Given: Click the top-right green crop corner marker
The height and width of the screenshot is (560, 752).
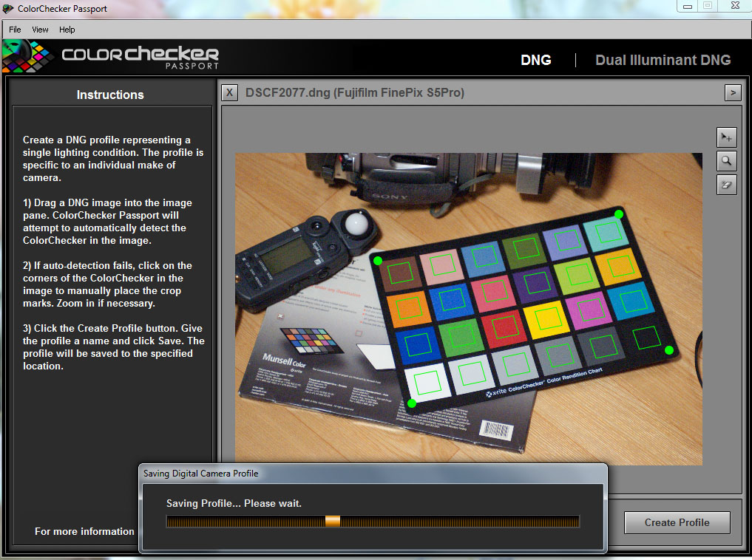Looking at the screenshot, I should pyautogui.click(x=619, y=214).
